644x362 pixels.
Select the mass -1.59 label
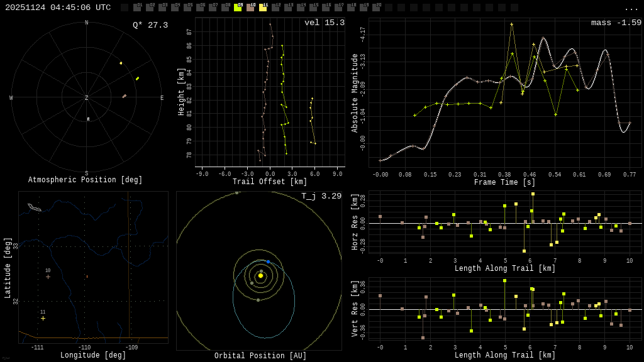pyautogui.click(x=616, y=23)
